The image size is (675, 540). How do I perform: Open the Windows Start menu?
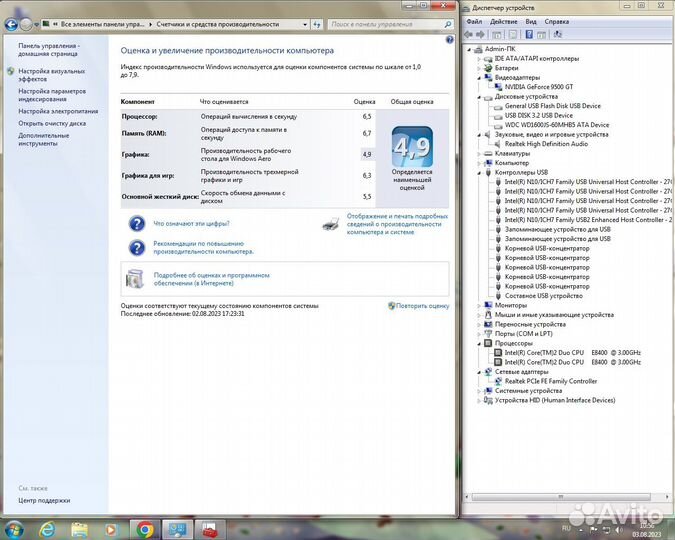click(13, 529)
